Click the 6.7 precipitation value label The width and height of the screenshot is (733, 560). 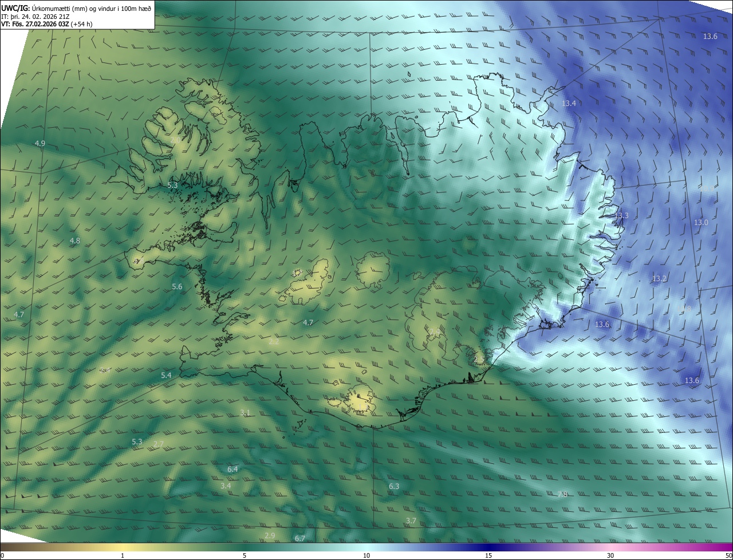pyautogui.click(x=300, y=539)
